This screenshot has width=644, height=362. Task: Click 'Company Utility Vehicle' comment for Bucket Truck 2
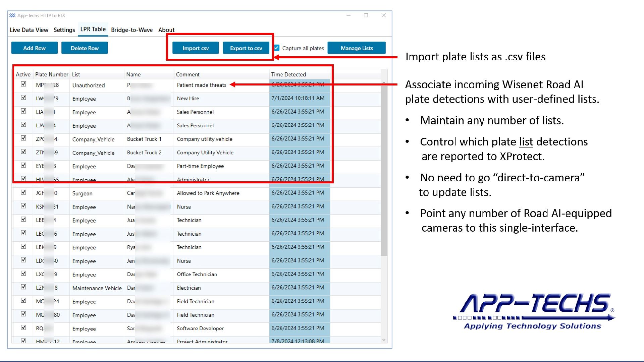(x=221, y=153)
